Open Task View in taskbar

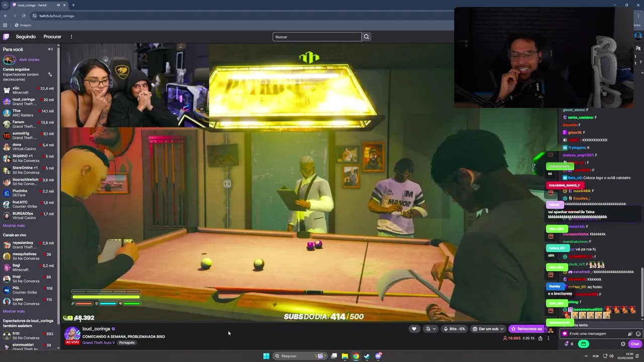[334, 356]
